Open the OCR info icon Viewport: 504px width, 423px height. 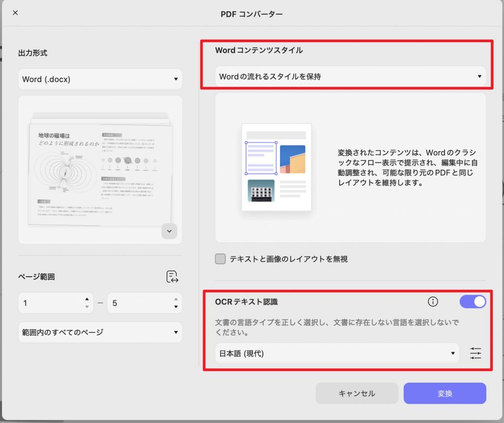click(x=433, y=301)
